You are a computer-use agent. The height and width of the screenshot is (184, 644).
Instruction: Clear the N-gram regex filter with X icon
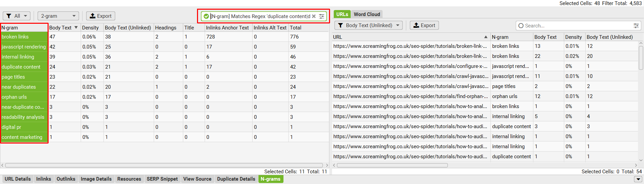point(314,16)
